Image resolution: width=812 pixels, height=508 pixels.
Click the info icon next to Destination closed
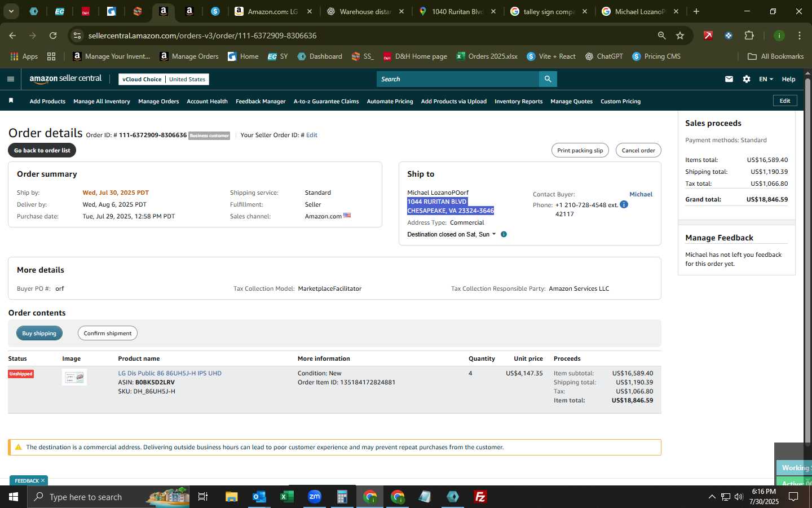click(x=504, y=234)
